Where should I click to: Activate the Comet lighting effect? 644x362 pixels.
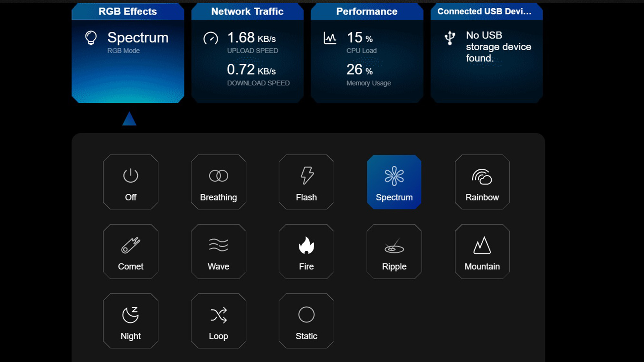[130, 252]
